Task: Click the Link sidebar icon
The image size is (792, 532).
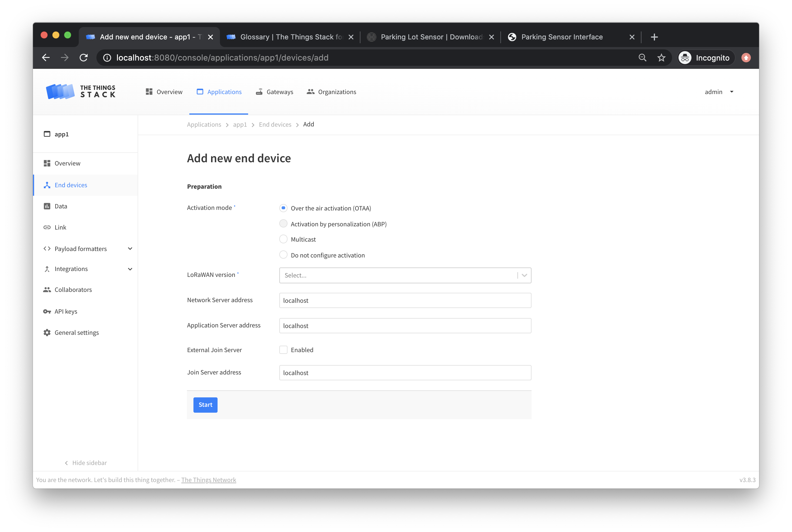Action: 47,227
